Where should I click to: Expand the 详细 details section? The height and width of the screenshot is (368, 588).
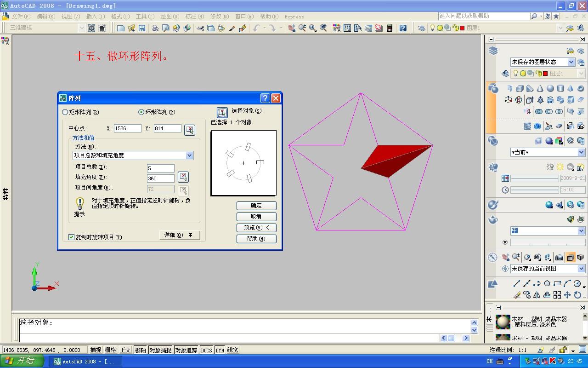tap(179, 235)
